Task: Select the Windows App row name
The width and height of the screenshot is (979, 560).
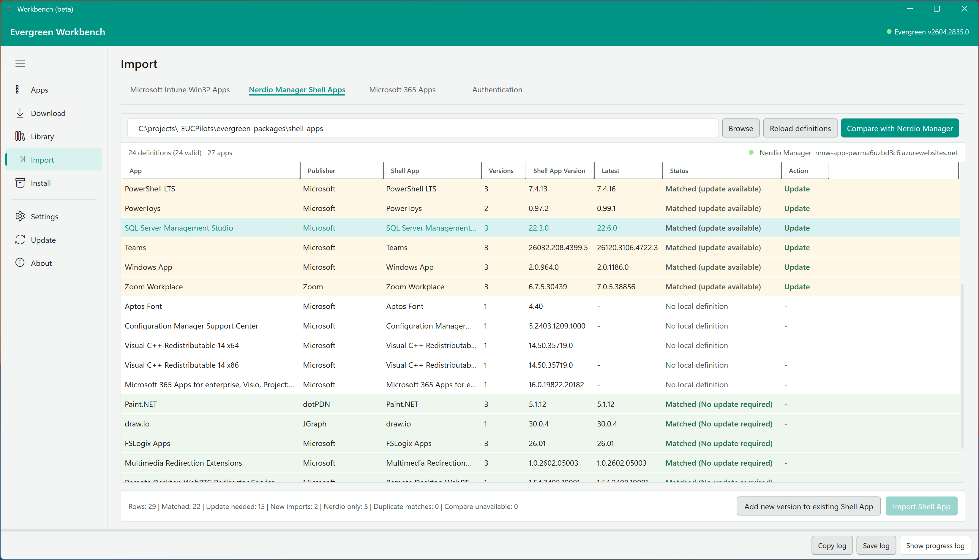Action: click(148, 267)
